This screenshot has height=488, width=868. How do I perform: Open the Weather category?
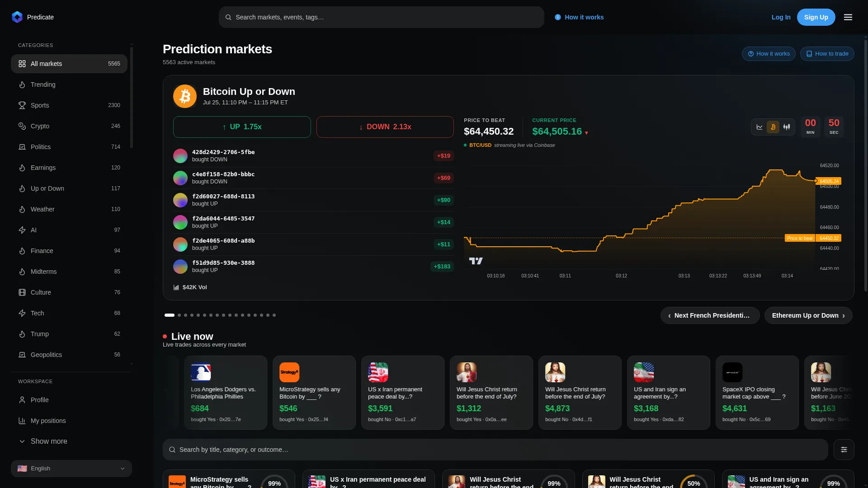pos(69,209)
